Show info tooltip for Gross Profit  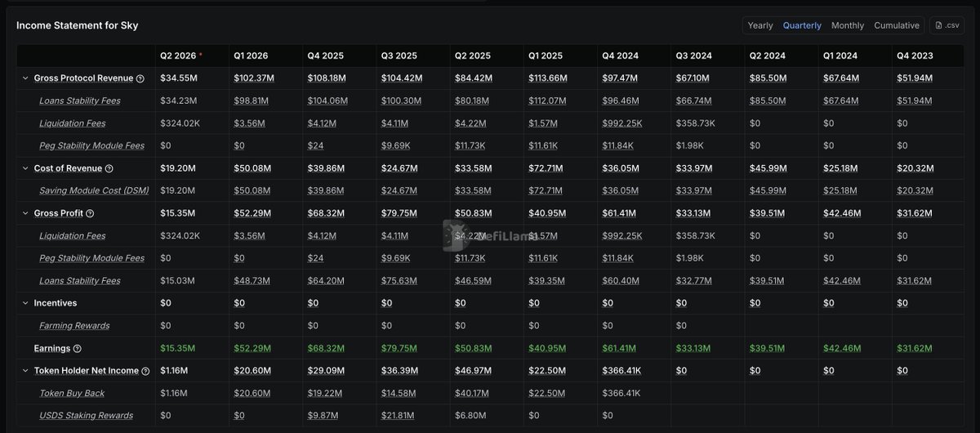click(x=90, y=213)
